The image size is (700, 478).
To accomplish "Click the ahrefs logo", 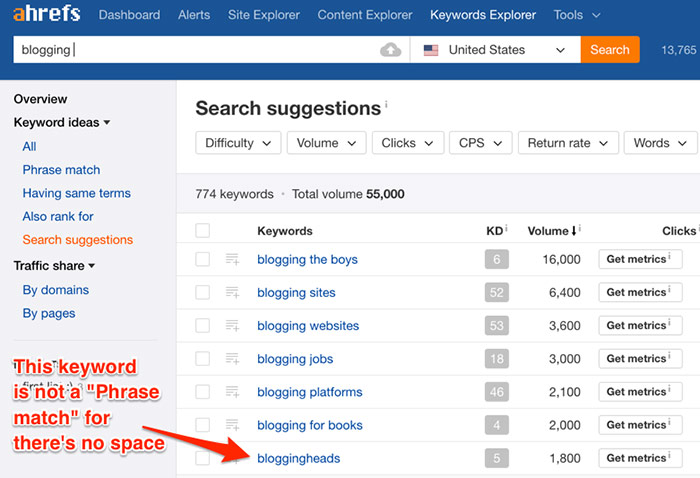I will pyautogui.click(x=46, y=15).
